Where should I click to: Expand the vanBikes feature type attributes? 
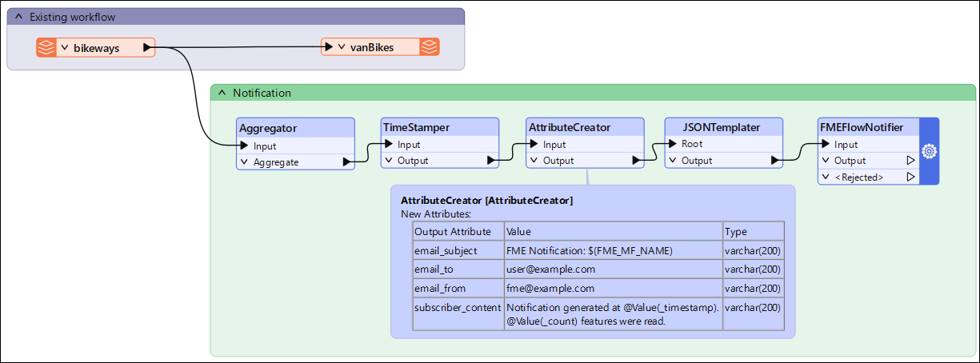(341, 47)
